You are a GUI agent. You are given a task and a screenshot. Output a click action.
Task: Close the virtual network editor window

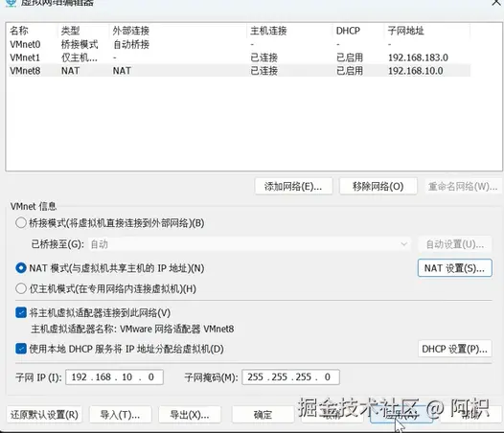coord(497,3)
